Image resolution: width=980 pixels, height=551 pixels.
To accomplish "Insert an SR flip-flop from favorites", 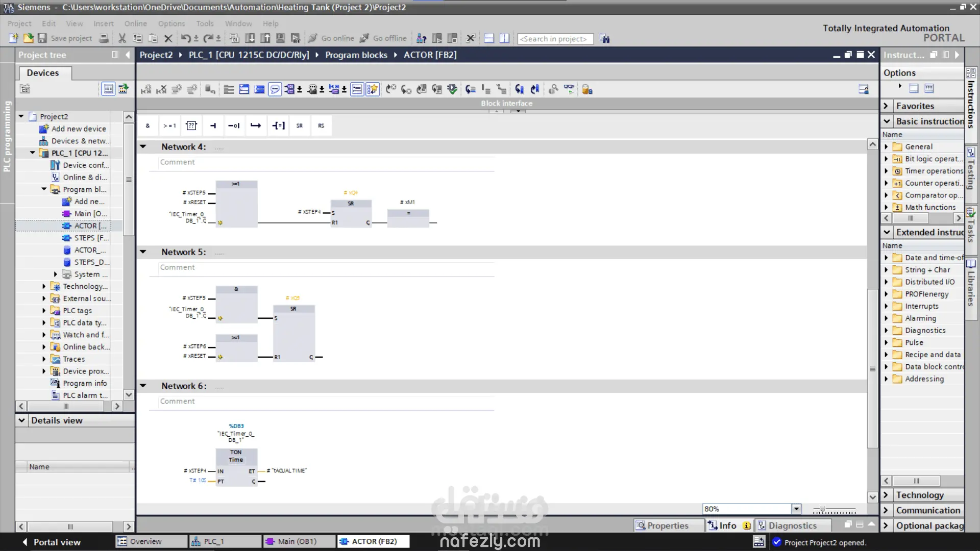I will click(300, 126).
